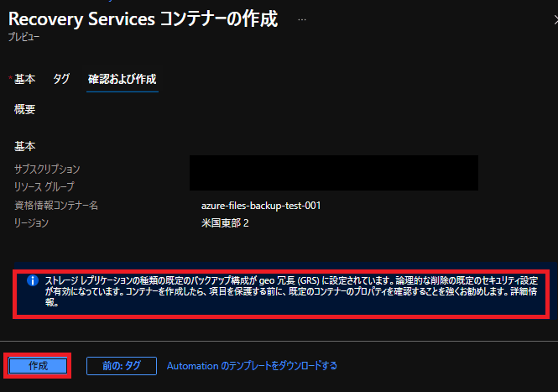Open the ellipsis more-options menu beside title
This screenshot has height=392, width=558.
point(302,19)
